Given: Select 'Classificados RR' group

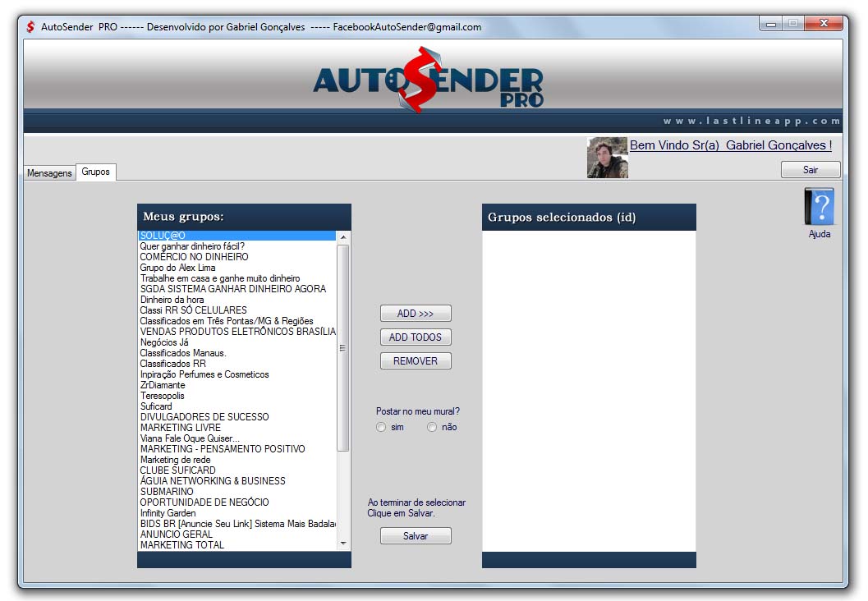Looking at the screenshot, I should coord(237,364).
